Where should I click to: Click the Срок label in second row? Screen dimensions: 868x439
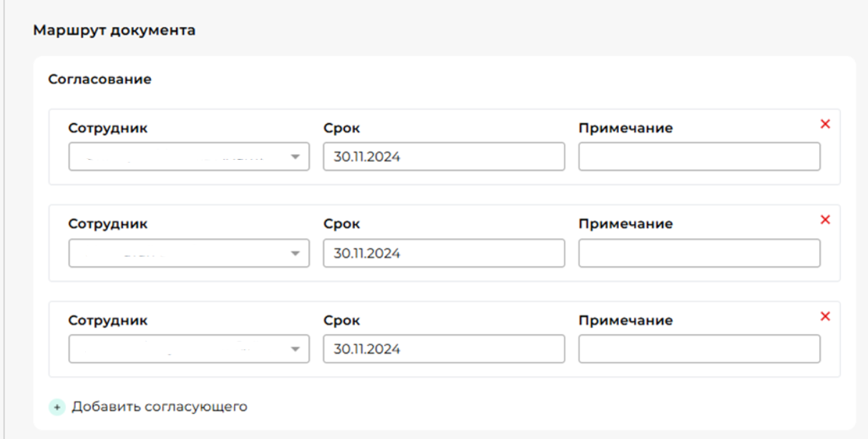coord(341,224)
